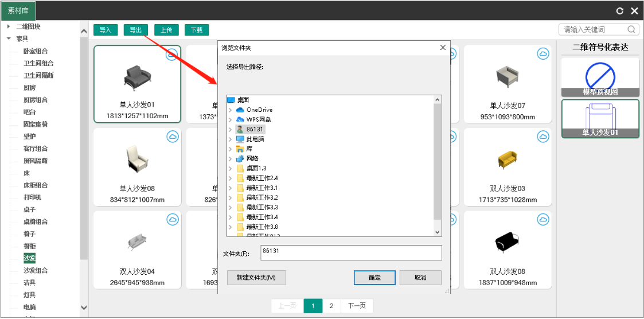Collapse the 家具 category in sidebar
The image size is (644, 319).
[x=8, y=38]
